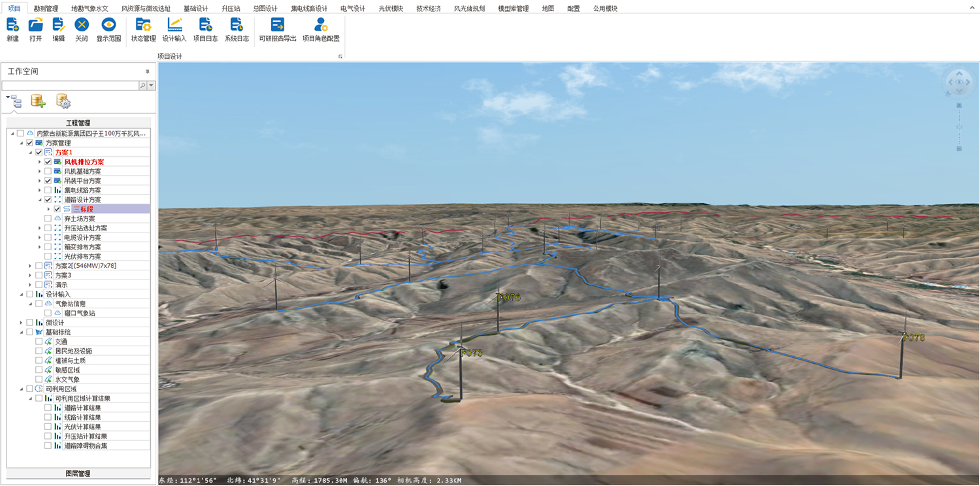Image resolution: width=980 pixels, height=486 pixels.
Task: Click the zoom slider on the map navigator
Action: coord(959,127)
